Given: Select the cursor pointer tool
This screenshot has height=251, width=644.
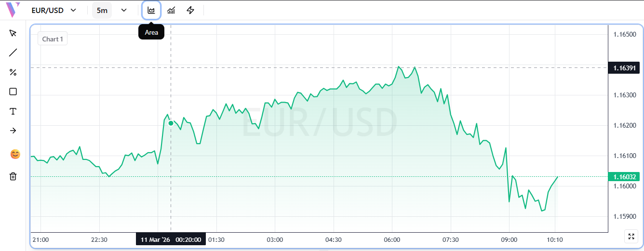Looking at the screenshot, I should click(x=13, y=33).
